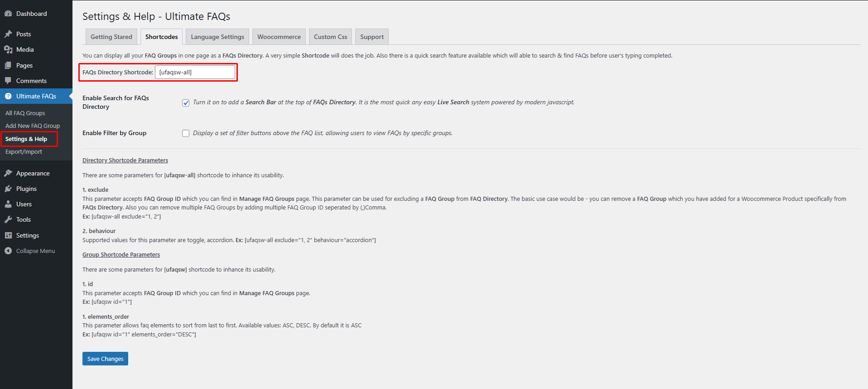Open the Custom Css tab
This screenshot has height=389, width=868.
[x=330, y=37]
